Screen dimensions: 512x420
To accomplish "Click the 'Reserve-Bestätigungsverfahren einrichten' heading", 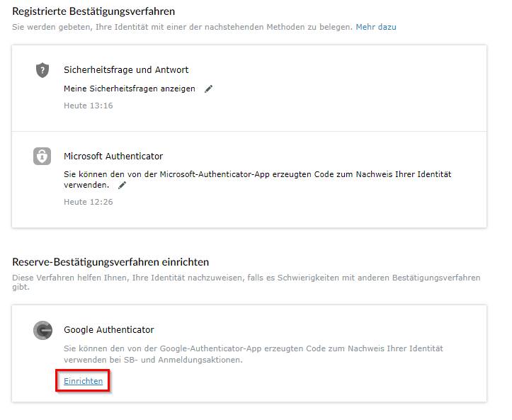I will pyautogui.click(x=110, y=262).
